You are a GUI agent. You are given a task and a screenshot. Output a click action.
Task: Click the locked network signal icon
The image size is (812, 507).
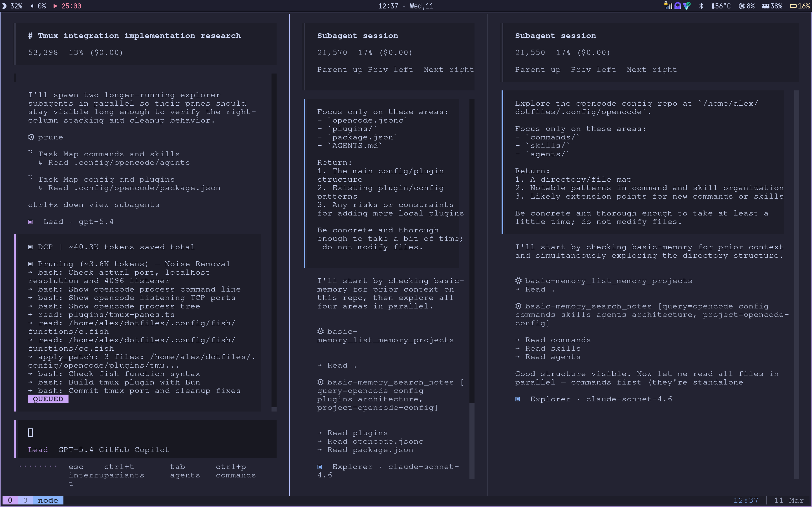[668, 5]
